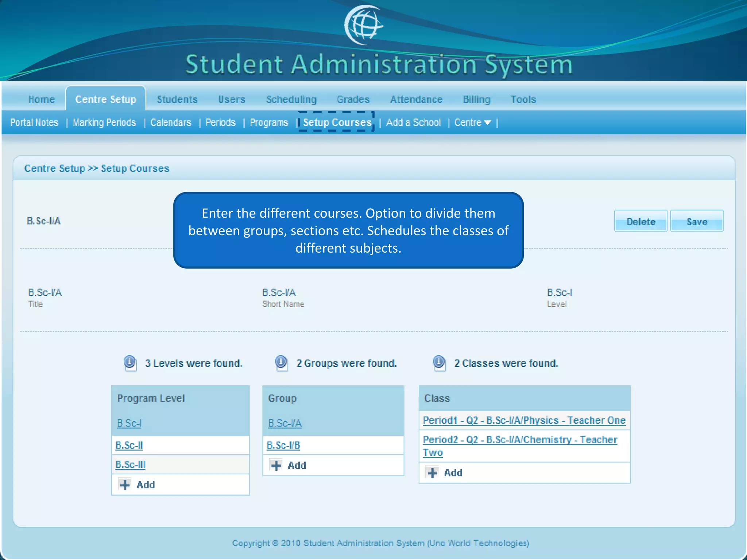Click Add a School
The width and height of the screenshot is (747, 560).
coord(414,122)
